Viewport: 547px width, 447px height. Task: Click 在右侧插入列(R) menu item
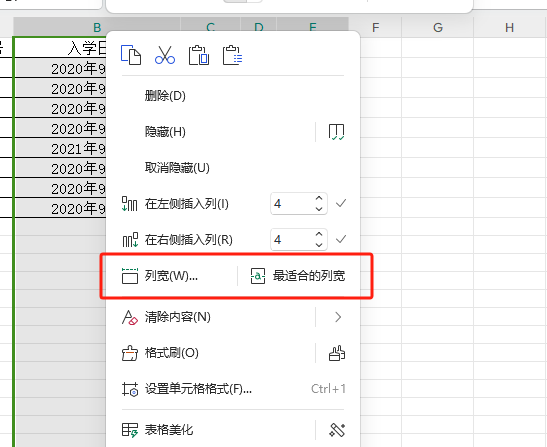[189, 240]
